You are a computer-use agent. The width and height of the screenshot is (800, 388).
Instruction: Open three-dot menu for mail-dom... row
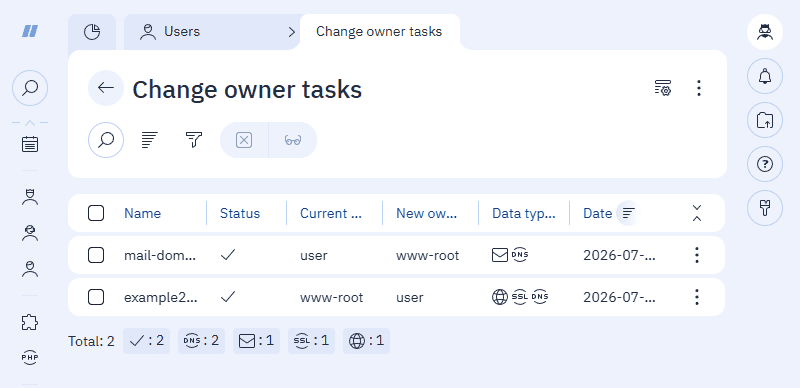click(697, 255)
